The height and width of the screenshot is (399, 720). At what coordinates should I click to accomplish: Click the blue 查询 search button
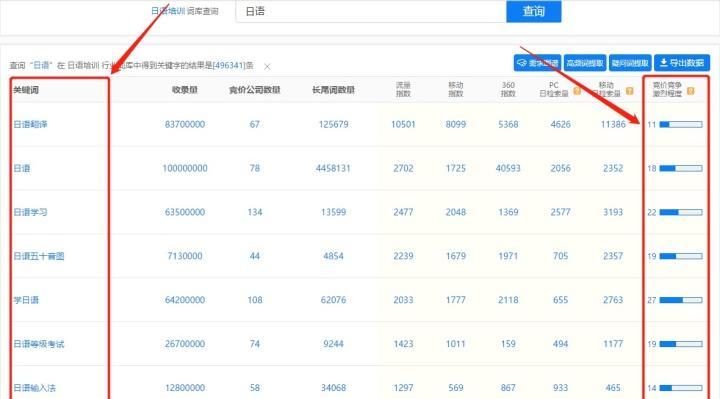pos(534,11)
